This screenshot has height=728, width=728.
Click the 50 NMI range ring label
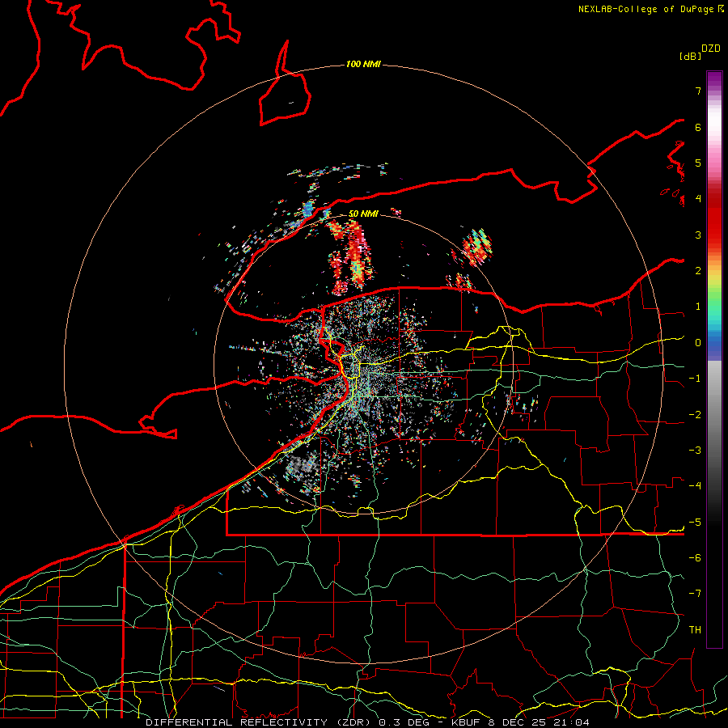(x=363, y=214)
